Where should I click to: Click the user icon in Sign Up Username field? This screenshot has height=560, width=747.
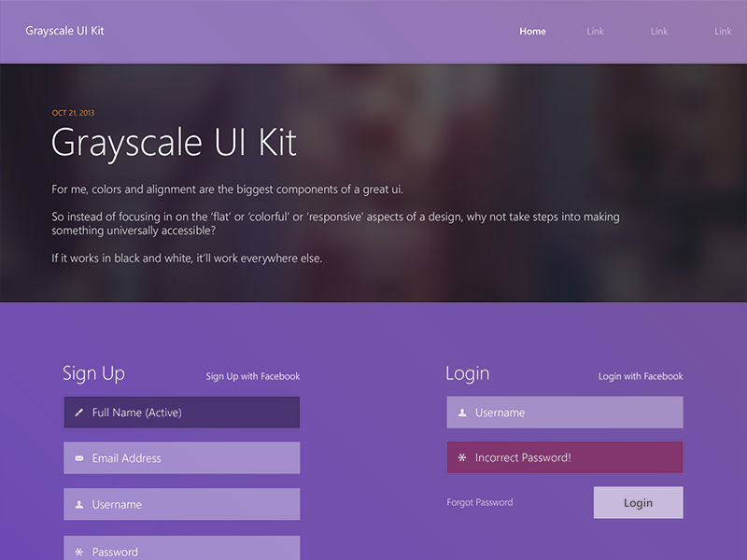[x=79, y=504]
